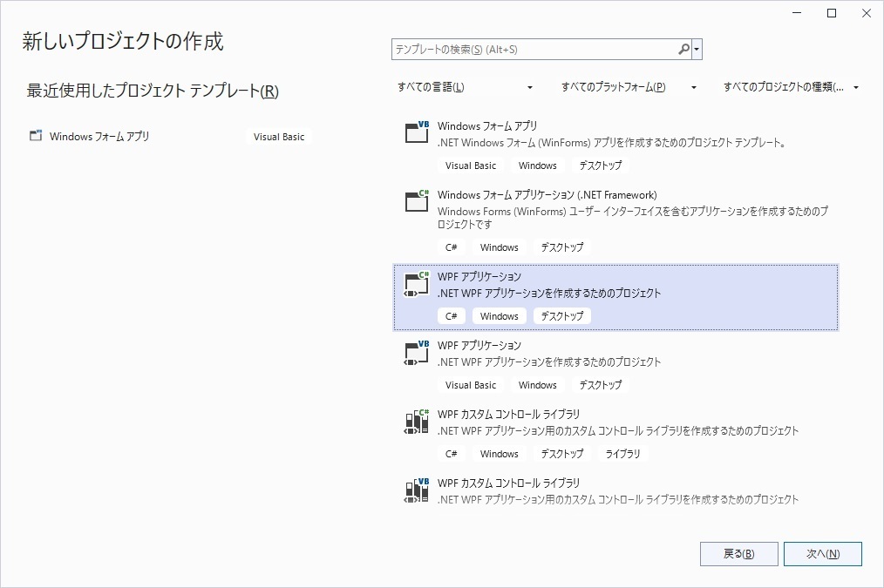Click the 戻る button
Screen dimensions: 884x588
(x=738, y=553)
